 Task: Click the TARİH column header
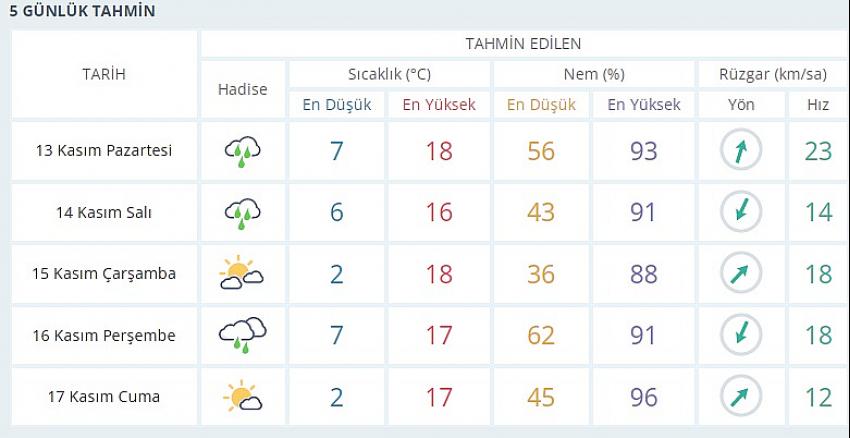coord(104,74)
